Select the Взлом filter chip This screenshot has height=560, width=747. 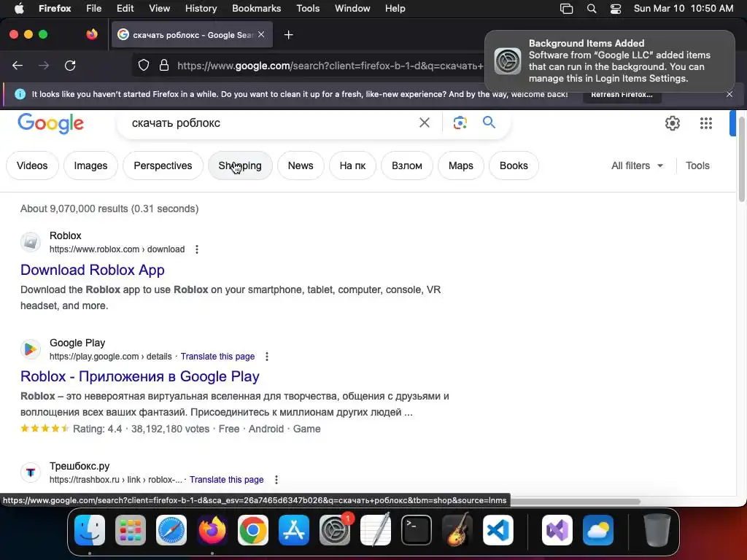click(x=407, y=166)
